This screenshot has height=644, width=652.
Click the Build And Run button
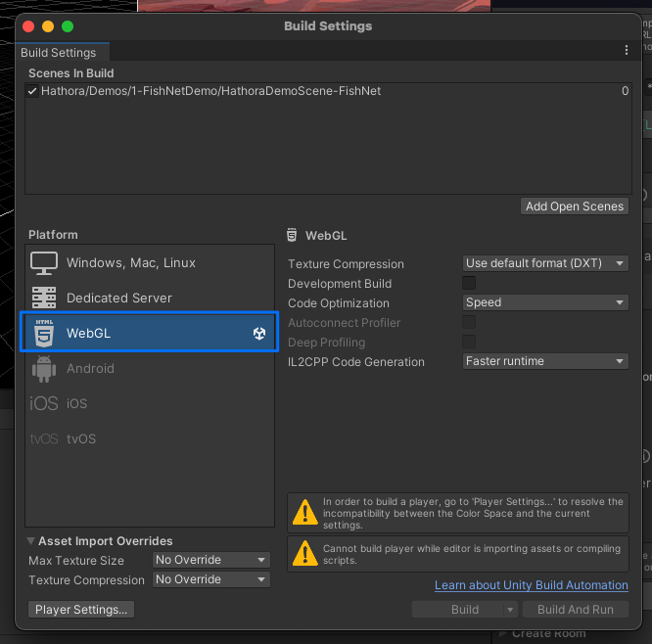coord(576,610)
